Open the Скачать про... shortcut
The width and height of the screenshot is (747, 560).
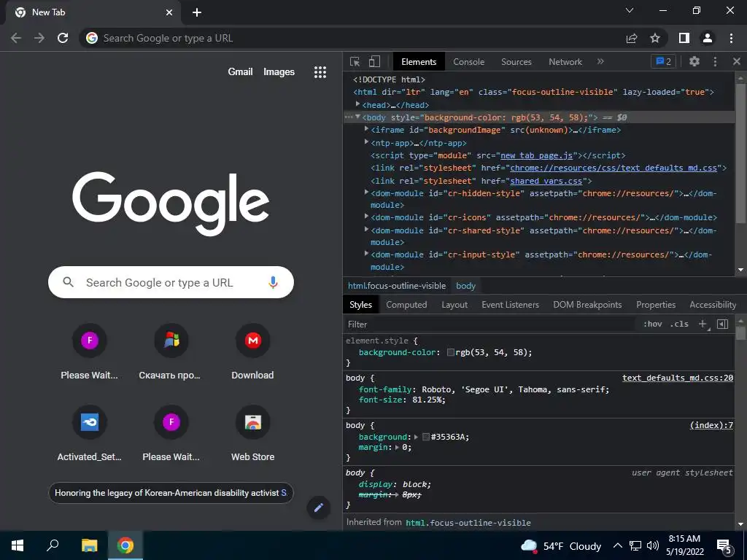click(x=171, y=352)
